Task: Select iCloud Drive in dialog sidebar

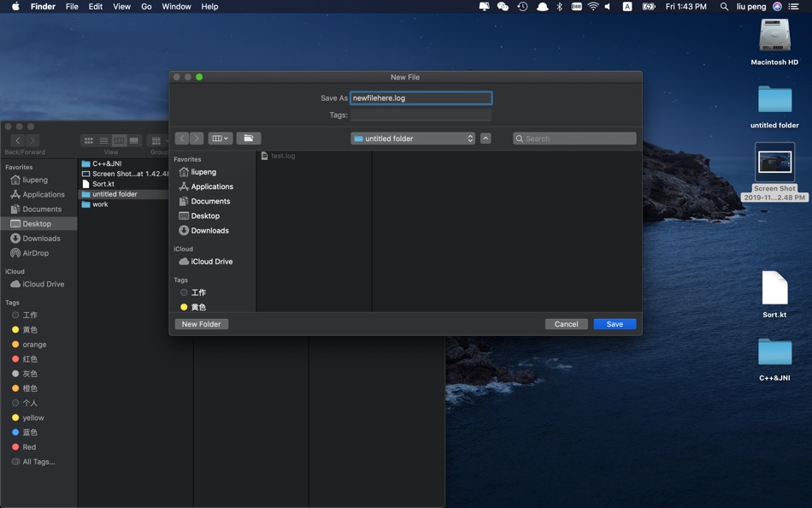Action: (x=211, y=262)
